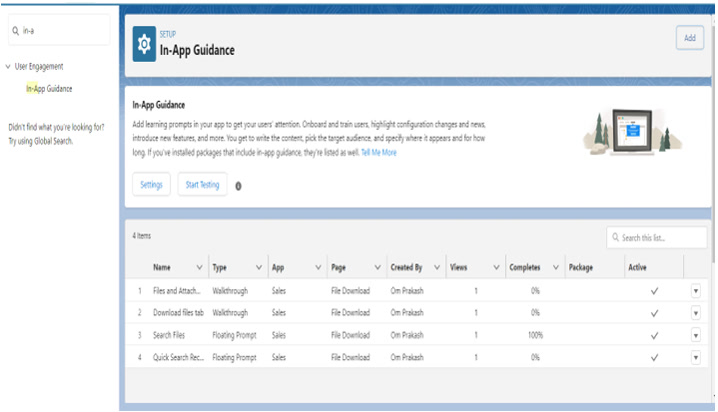Click the search icon in list search box
Image resolution: width=718 pixels, height=412 pixels.
coord(615,238)
